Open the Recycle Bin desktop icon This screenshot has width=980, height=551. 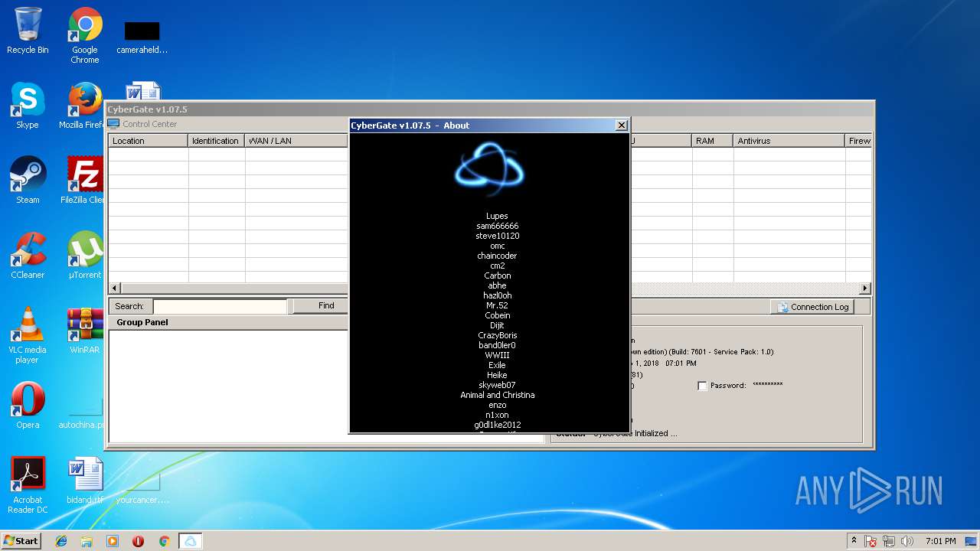tap(28, 31)
